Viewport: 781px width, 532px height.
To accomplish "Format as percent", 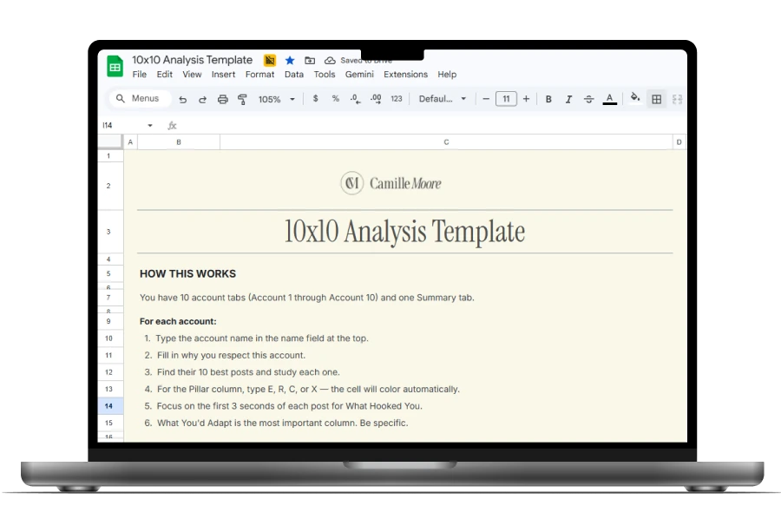I will point(335,99).
